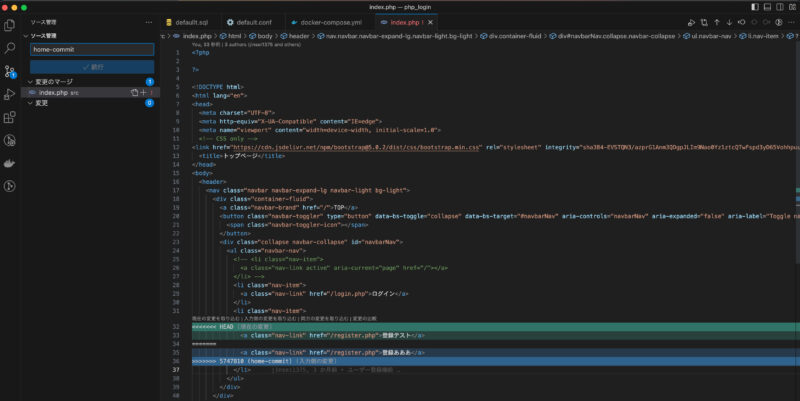Open the Explorer view in activity bar

click(9, 25)
